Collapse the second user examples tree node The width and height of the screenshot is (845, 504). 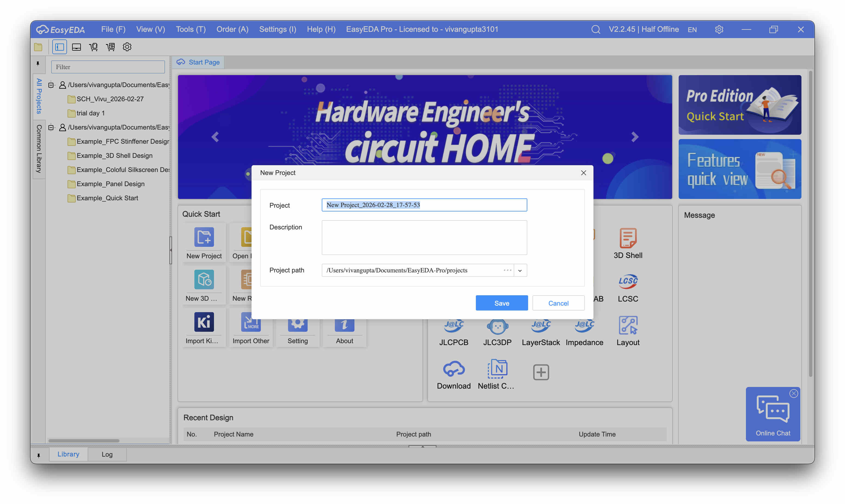[51, 127]
